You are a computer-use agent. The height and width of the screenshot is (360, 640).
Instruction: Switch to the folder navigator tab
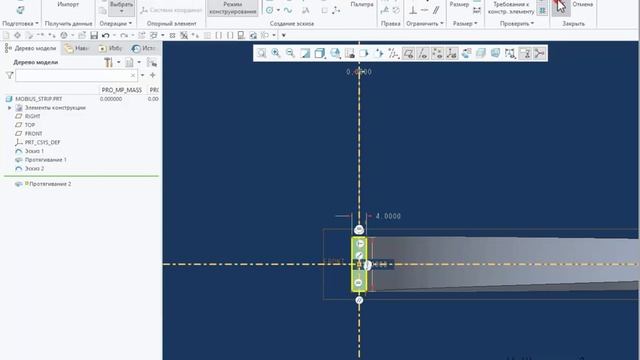76,48
